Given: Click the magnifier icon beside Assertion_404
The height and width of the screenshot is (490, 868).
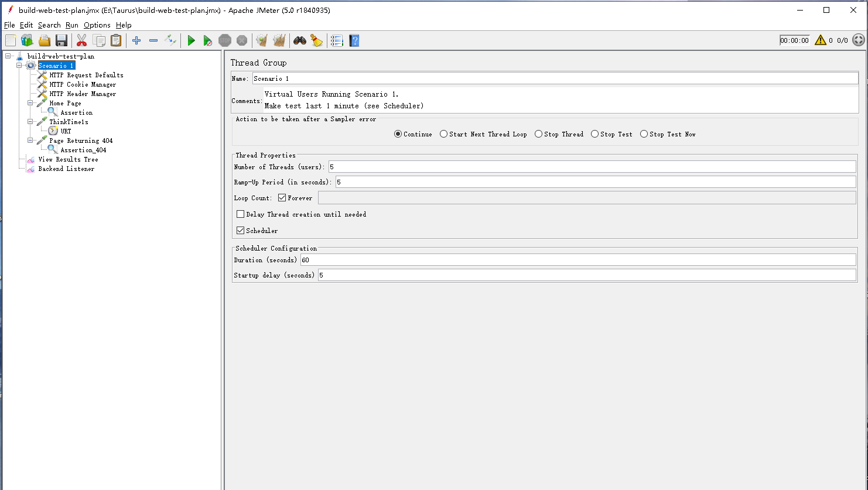Looking at the screenshot, I should click(x=53, y=150).
